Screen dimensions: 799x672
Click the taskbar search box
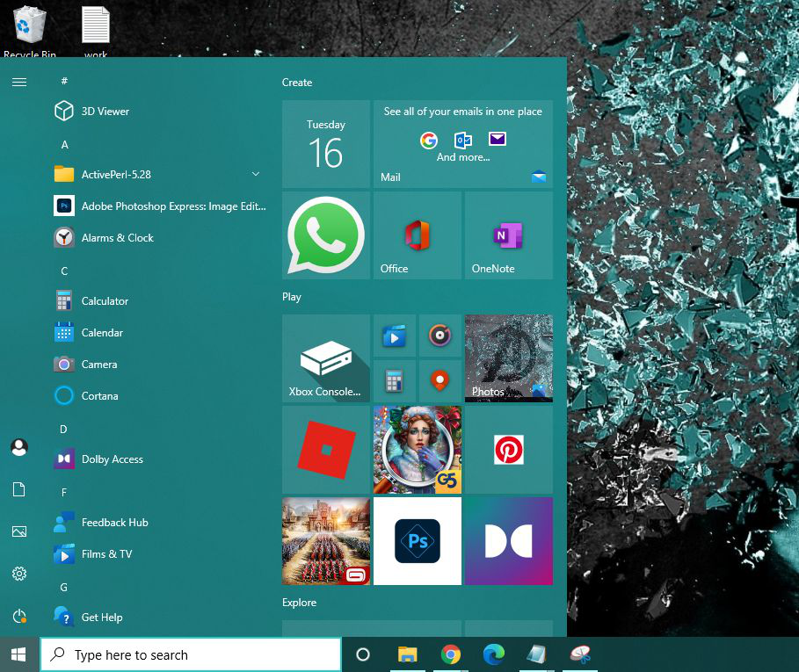191,655
